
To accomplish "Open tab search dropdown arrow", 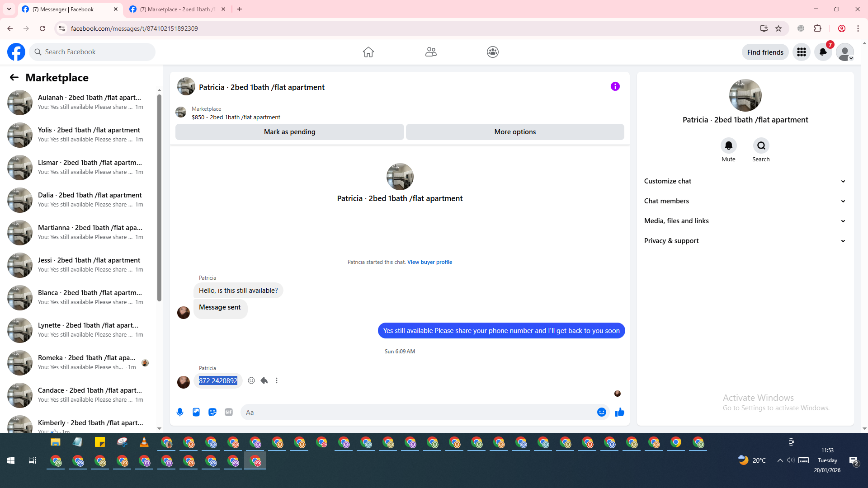I will click(x=9, y=9).
